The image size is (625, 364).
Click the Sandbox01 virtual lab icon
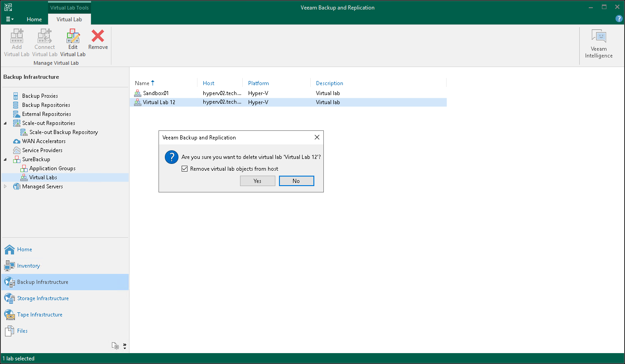pyautogui.click(x=138, y=93)
